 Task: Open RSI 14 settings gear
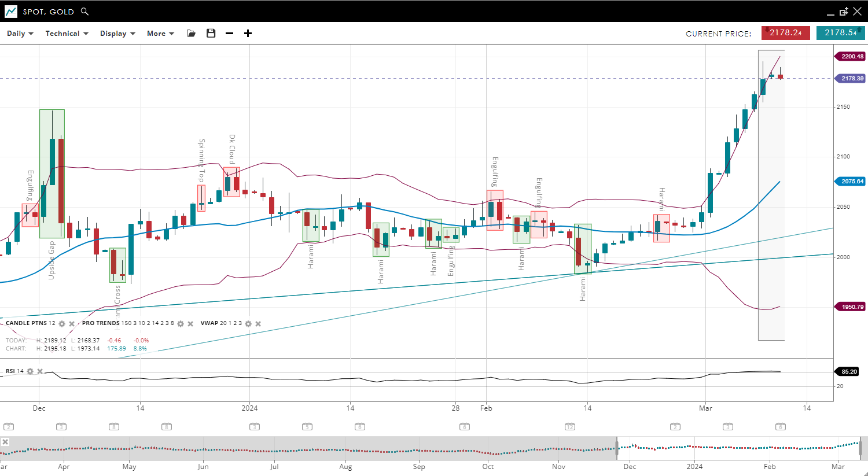(x=30, y=371)
